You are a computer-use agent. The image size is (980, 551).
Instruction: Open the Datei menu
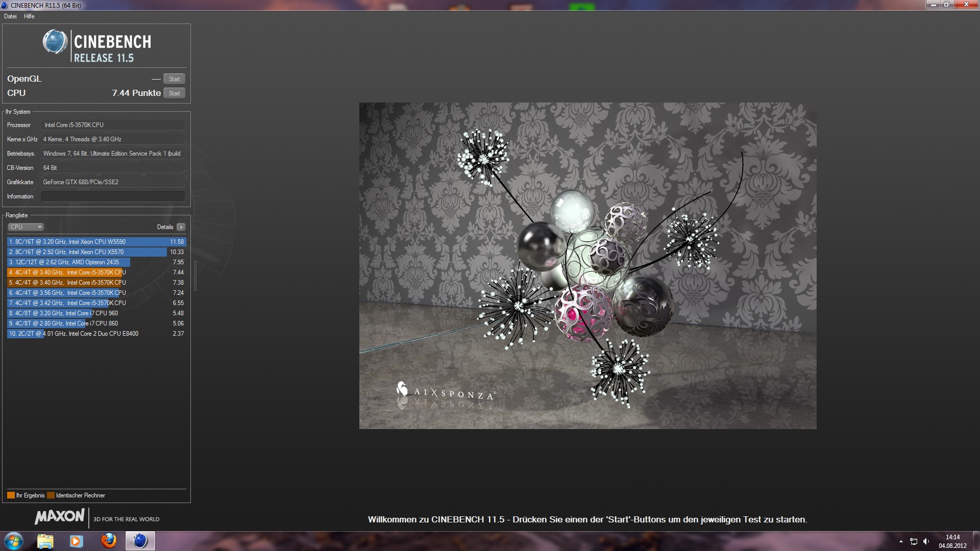[x=10, y=16]
